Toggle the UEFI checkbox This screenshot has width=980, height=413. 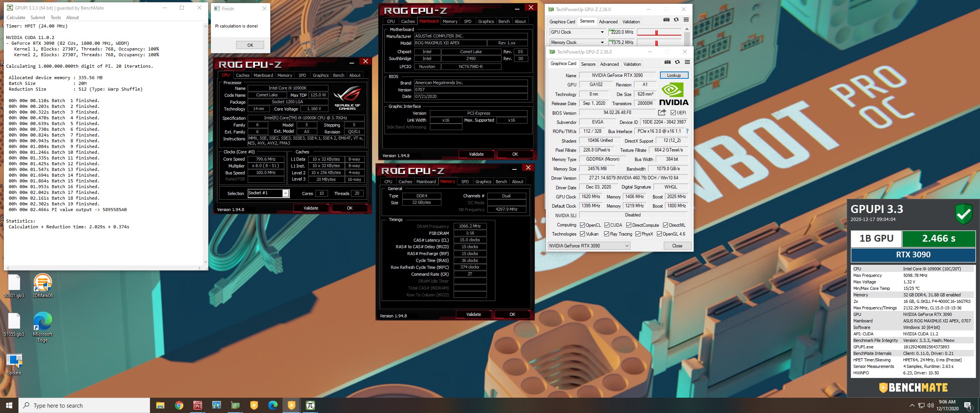[x=673, y=113]
